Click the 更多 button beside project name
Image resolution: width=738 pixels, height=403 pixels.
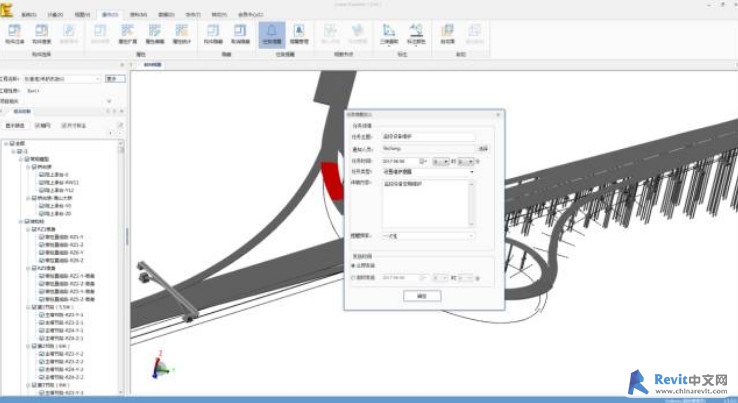(x=114, y=79)
